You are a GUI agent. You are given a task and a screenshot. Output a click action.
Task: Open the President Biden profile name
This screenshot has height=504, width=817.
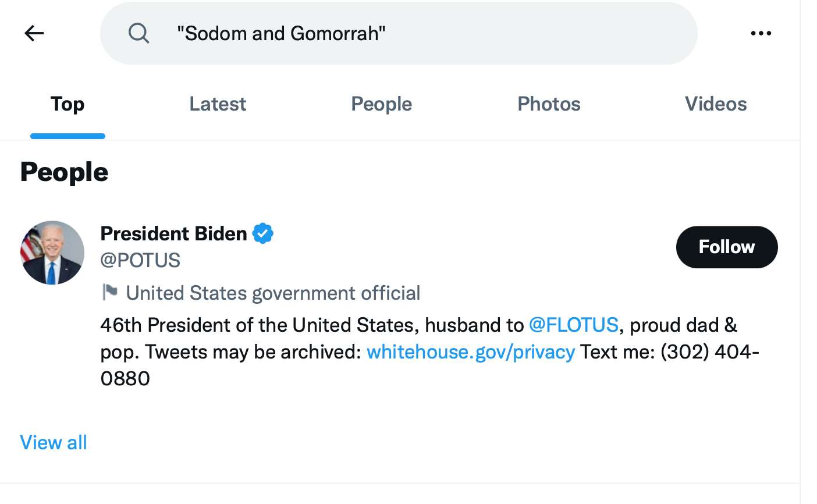tap(173, 233)
